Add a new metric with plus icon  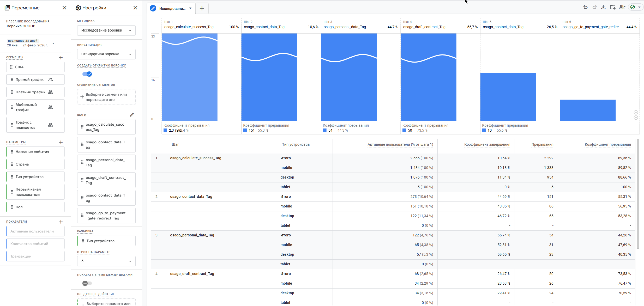point(61,222)
